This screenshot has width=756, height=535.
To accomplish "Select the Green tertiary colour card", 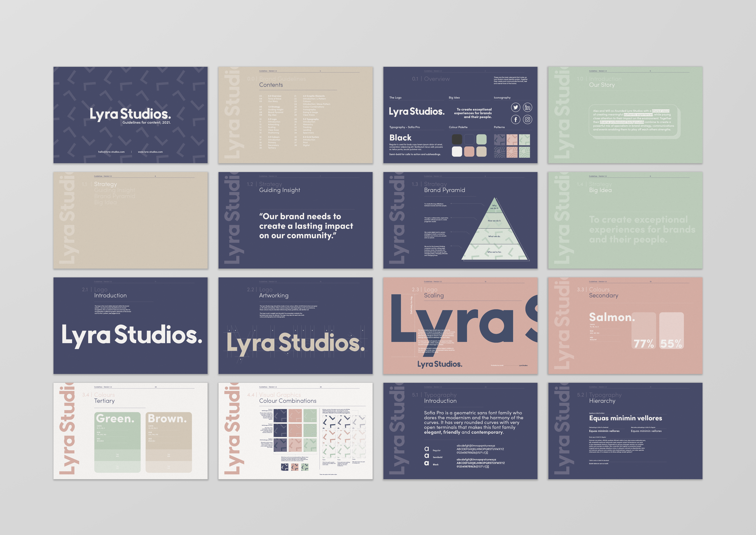I will pyautogui.click(x=117, y=442).
